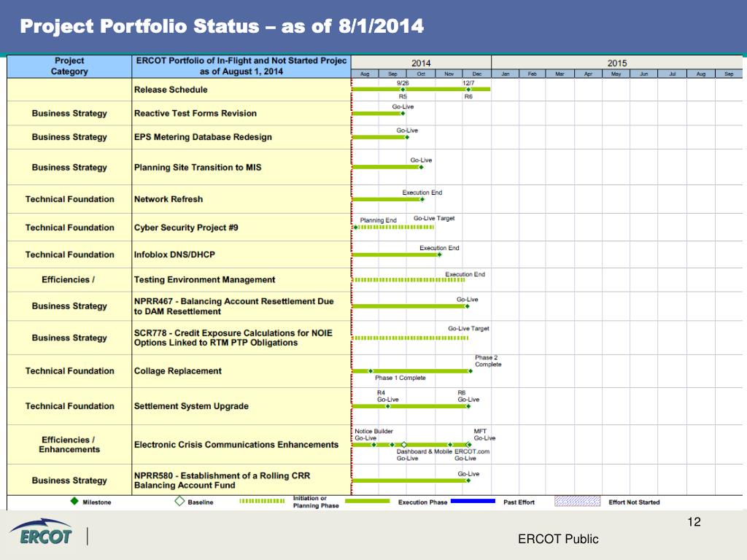Select Reactive Test Forms Revision project name

(196, 113)
